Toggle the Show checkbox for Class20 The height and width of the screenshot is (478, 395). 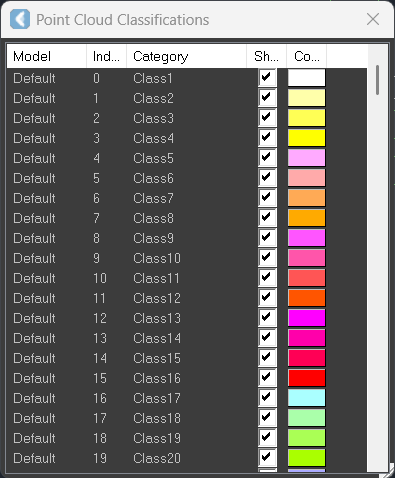tap(267, 458)
